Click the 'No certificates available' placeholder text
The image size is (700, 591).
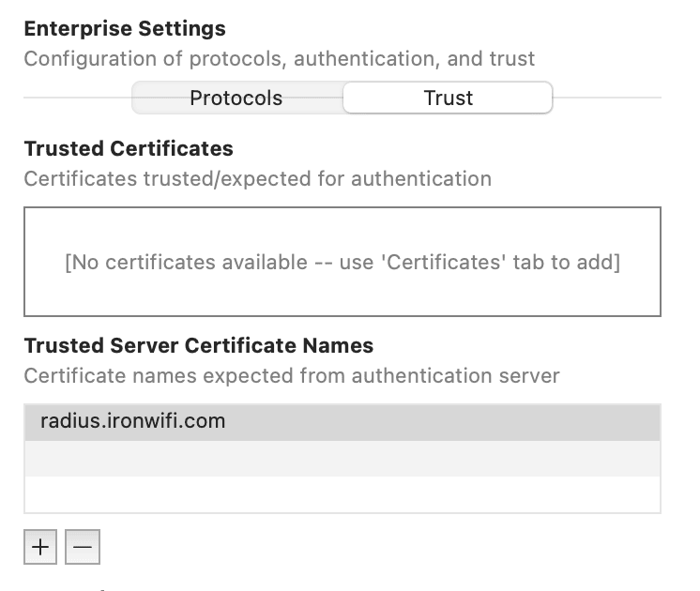coord(342,262)
